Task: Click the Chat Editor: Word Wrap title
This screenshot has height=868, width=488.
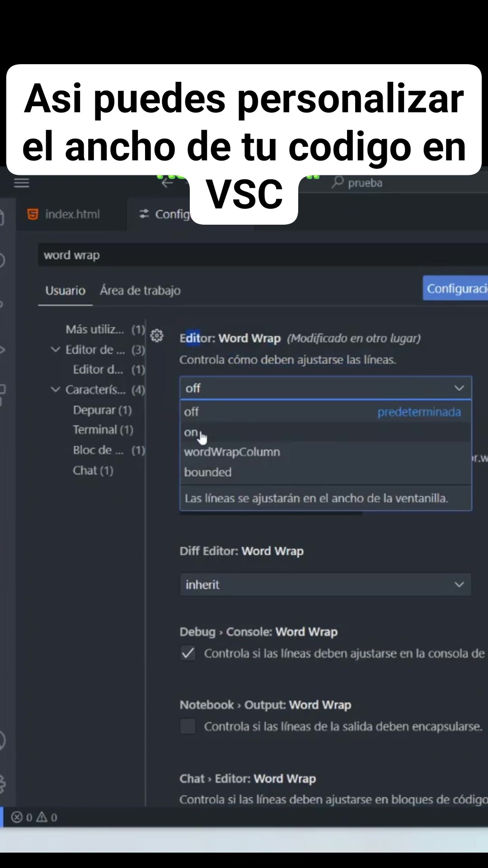Action: [x=248, y=778]
